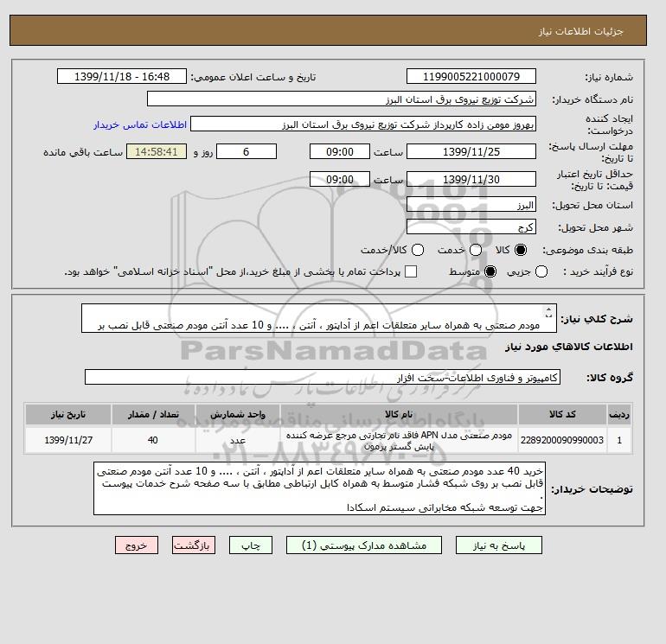Click the استان محل تحویل field البرز
The width and height of the screenshot is (666, 644).
pos(471,205)
